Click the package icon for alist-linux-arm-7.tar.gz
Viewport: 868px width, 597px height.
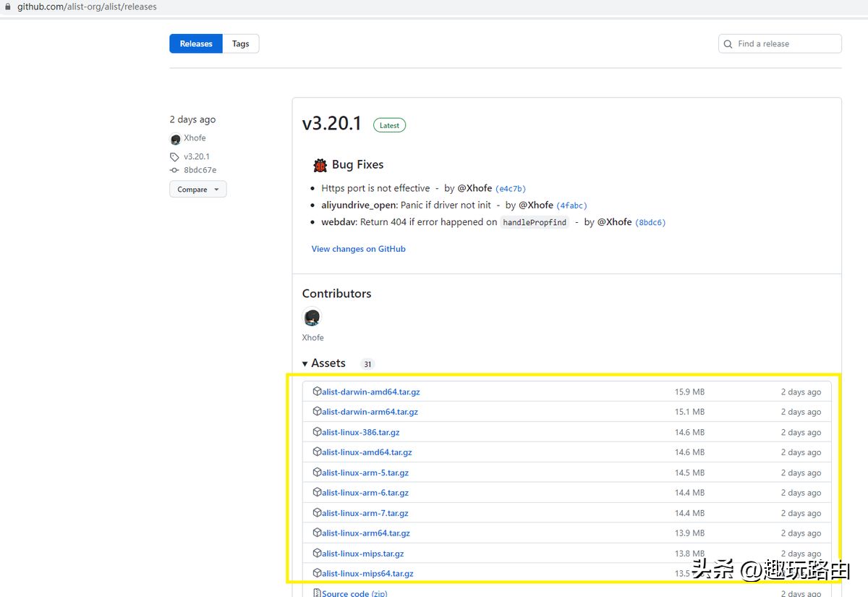coord(317,513)
